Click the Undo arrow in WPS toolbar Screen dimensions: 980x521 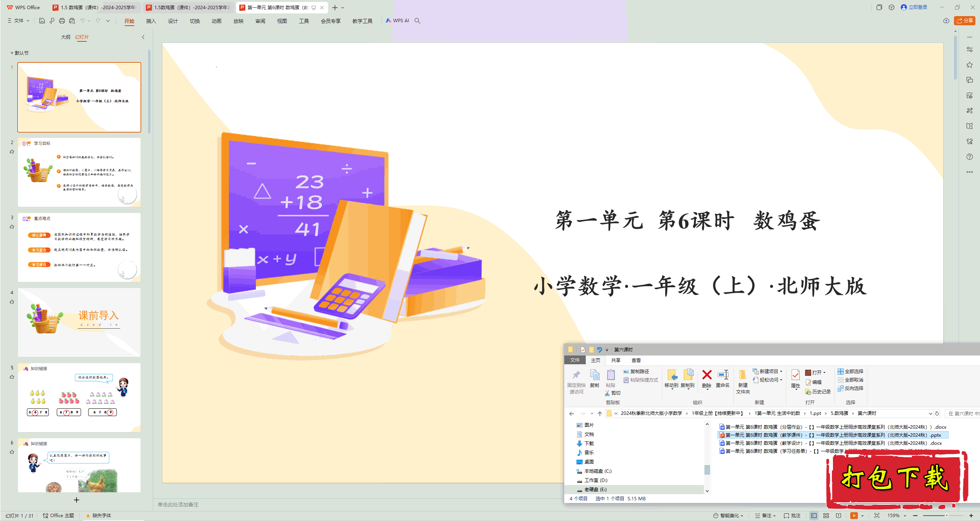tap(82, 21)
